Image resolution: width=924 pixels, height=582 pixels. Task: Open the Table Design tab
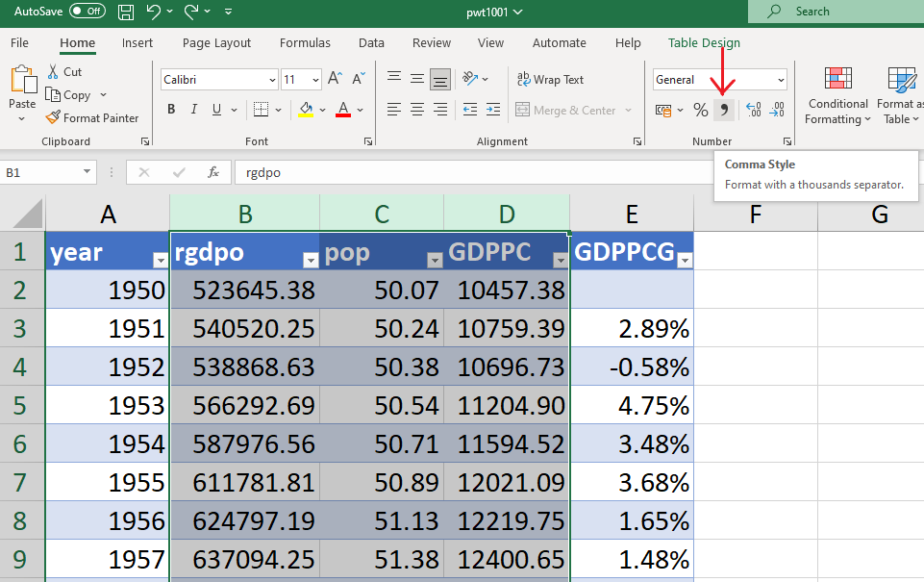point(704,43)
